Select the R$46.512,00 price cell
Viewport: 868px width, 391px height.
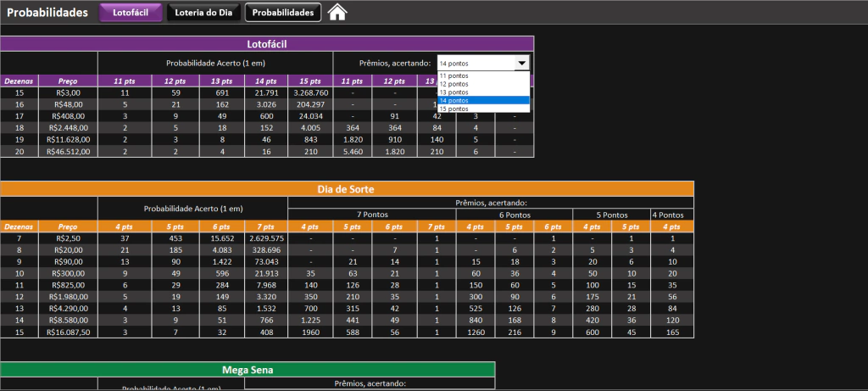coord(68,151)
